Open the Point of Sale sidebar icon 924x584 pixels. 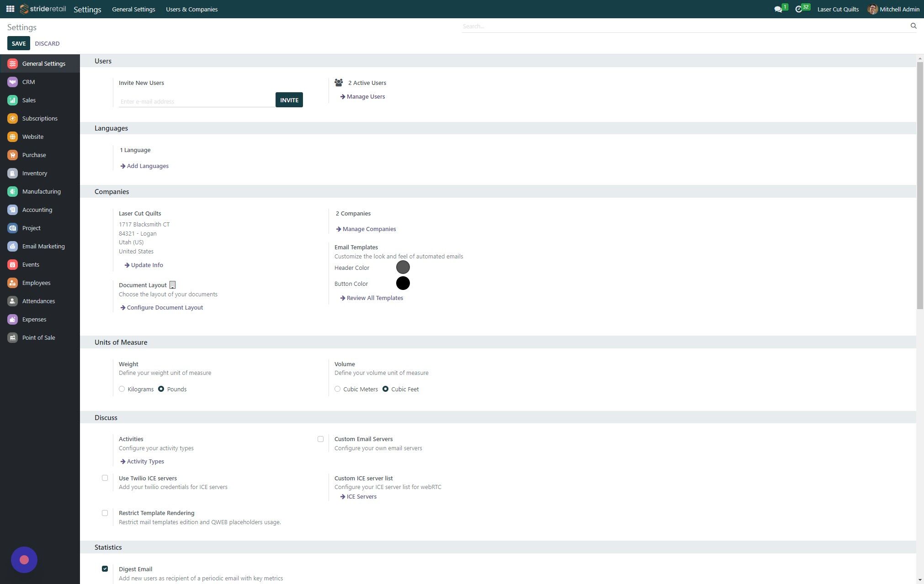13,338
